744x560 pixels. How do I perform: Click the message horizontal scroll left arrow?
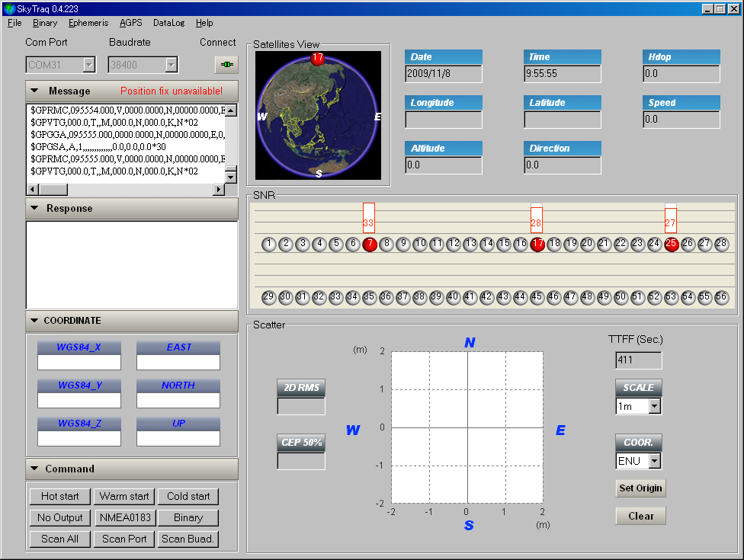(x=33, y=189)
